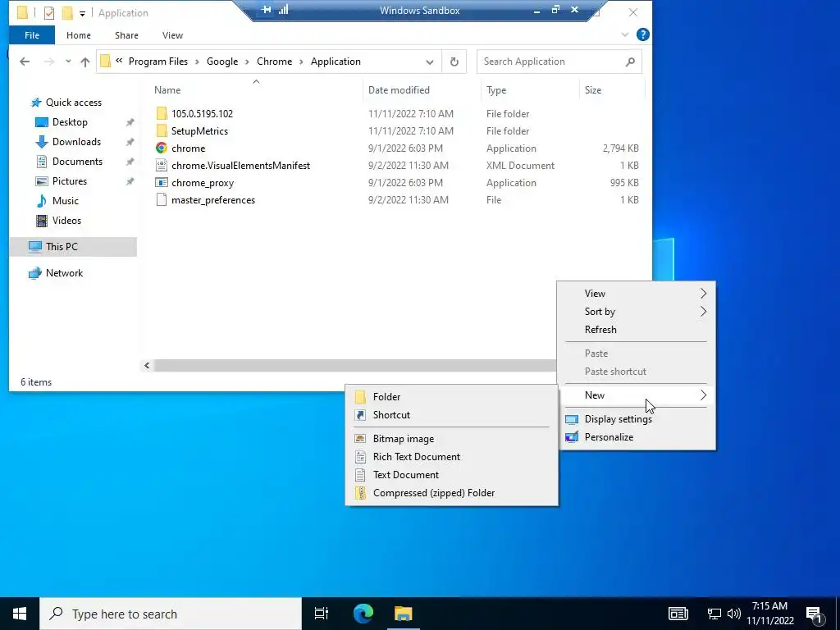Open Network in navigation pane

64,273
